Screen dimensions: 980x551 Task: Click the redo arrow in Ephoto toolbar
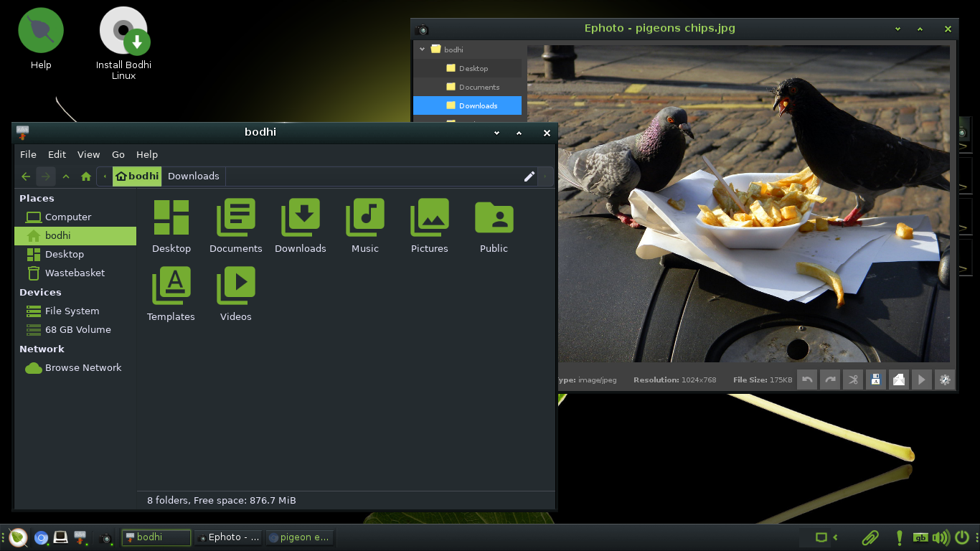[830, 380]
